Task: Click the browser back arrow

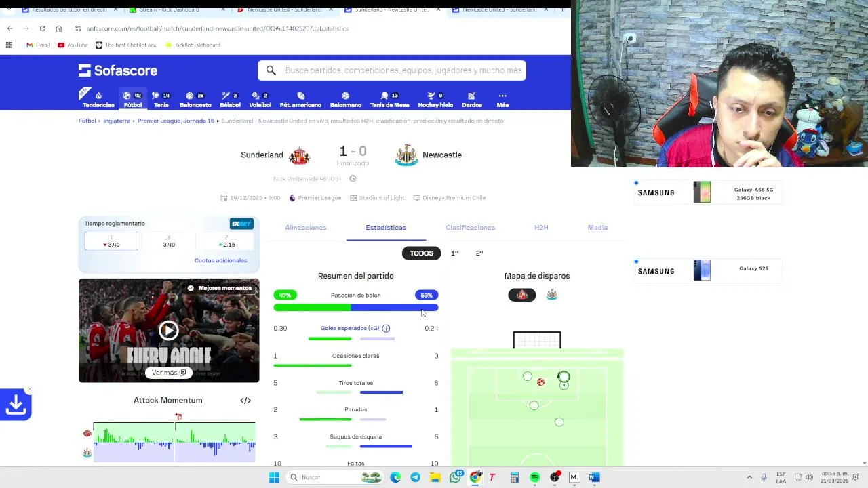Action: pyautogui.click(x=9, y=28)
